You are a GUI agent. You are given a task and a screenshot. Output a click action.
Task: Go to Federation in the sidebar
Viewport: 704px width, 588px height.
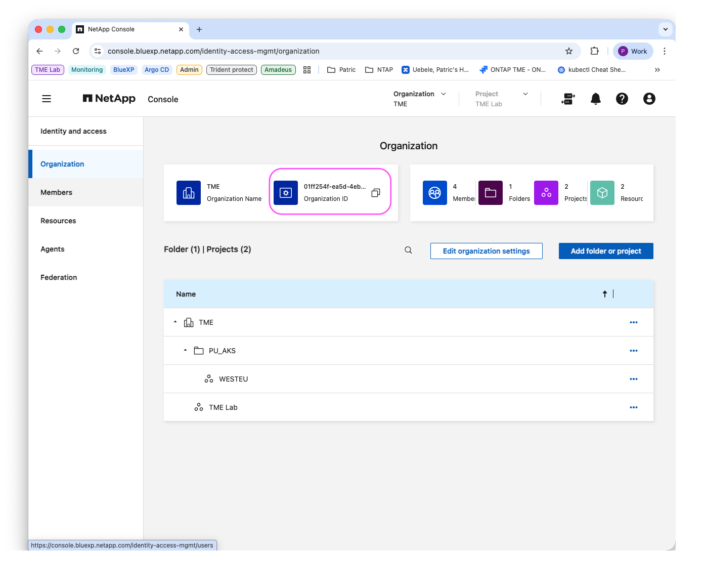(x=86, y=277)
